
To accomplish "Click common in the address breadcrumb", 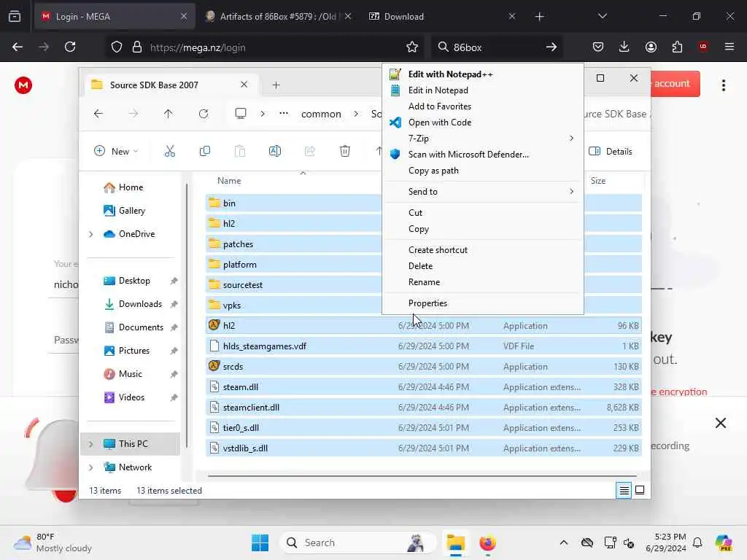I will pyautogui.click(x=321, y=114).
